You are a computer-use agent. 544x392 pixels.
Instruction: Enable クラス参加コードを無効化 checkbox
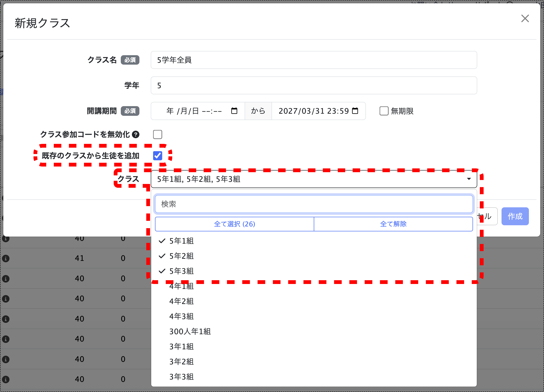click(158, 134)
